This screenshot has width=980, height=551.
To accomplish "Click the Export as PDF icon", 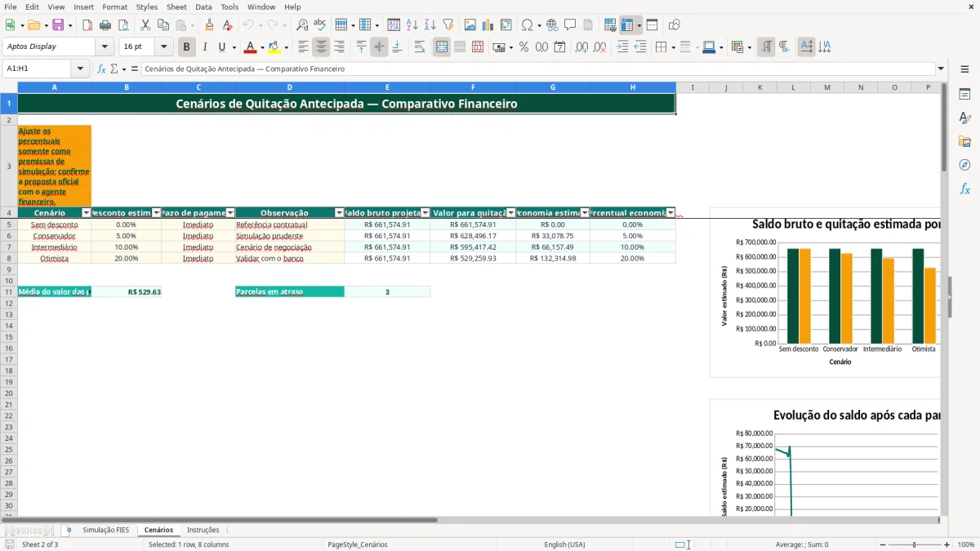I will pyautogui.click(x=87, y=25).
